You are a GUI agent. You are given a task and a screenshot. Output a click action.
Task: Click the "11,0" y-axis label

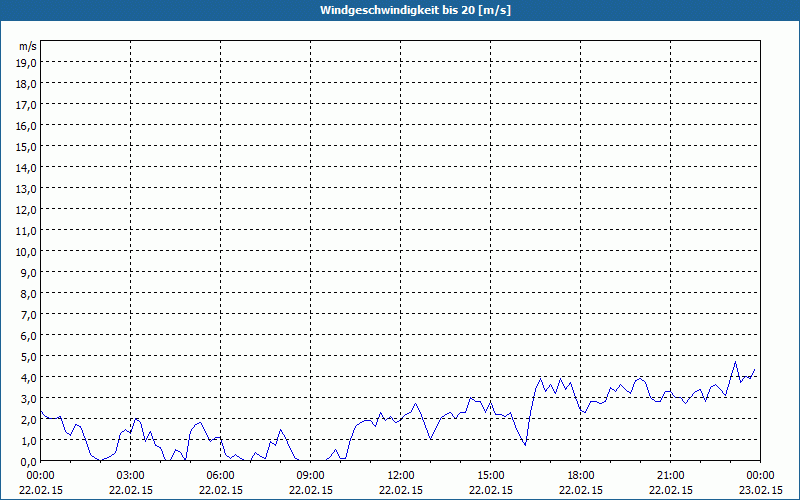[x=27, y=231]
